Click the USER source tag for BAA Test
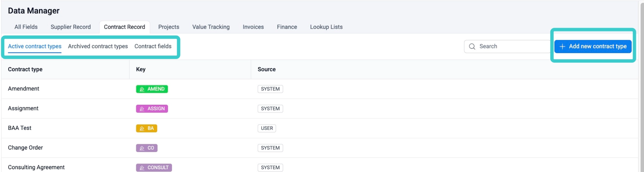The width and height of the screenshot is (644, 172). (x=267, y=128)
